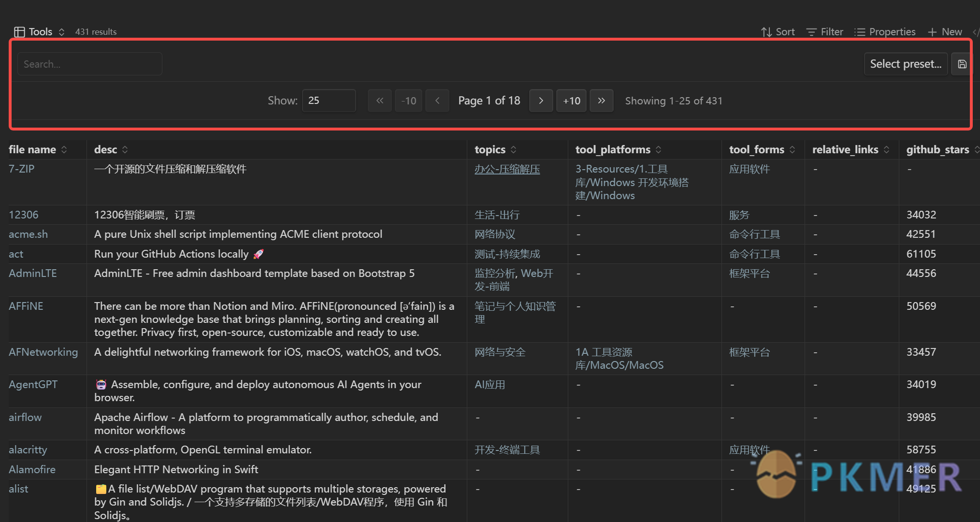
Task: Open the airflow file link
Action: point(25,418)
